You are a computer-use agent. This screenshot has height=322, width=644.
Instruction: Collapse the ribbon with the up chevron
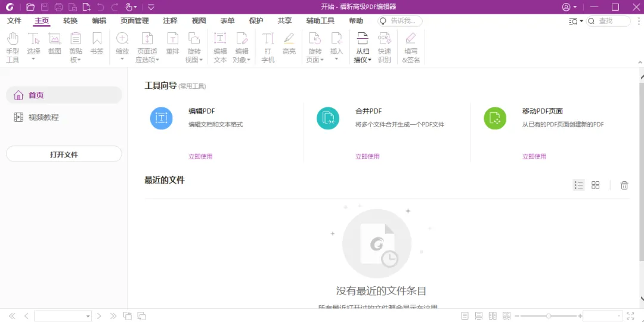639,62
